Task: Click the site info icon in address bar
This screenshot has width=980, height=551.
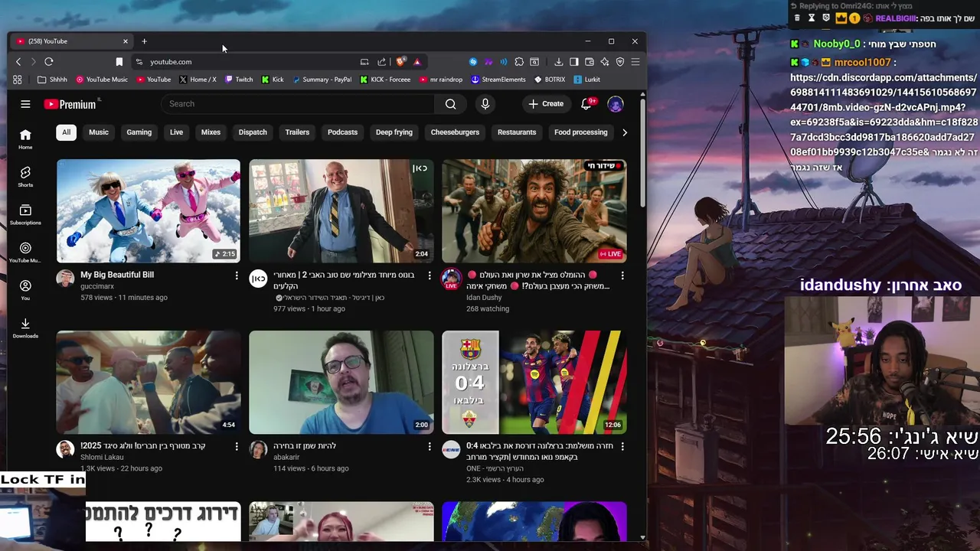Action: pyautogui.click(x=139, y=61)
